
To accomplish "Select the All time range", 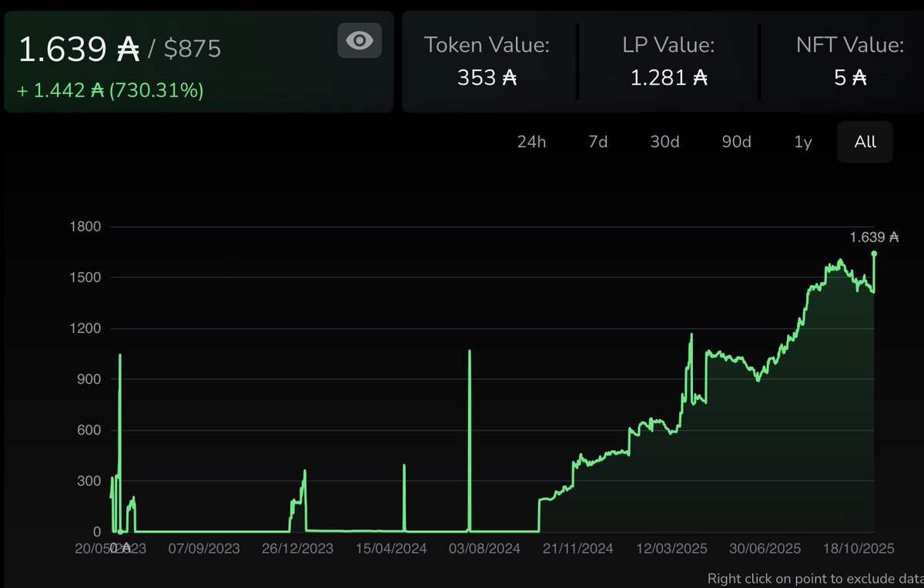I will point(865,142).
